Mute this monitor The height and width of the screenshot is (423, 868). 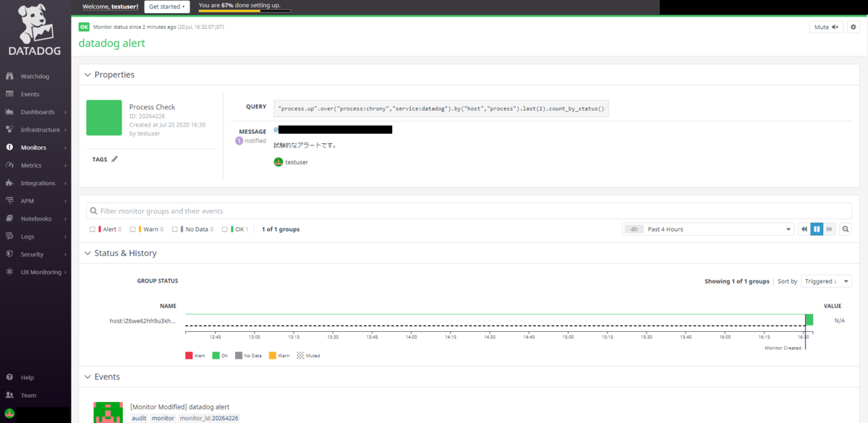[826, 27]
